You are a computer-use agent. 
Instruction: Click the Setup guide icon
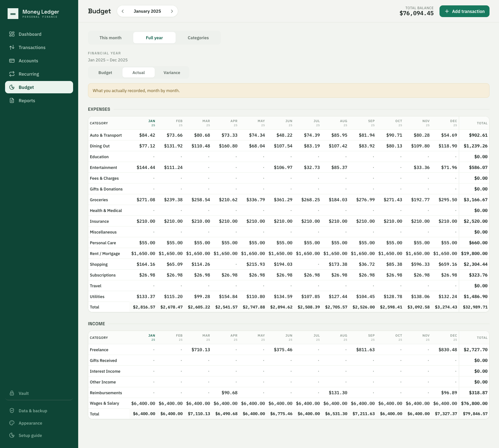(x=12, y=435)
